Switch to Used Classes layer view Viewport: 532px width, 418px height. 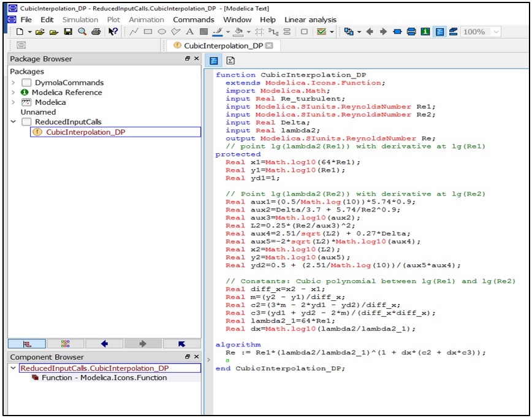[454, 32]
